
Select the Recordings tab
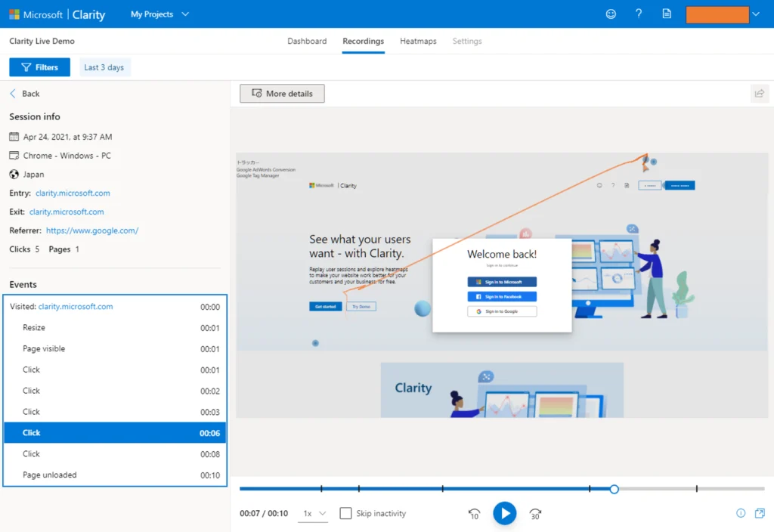364,41
